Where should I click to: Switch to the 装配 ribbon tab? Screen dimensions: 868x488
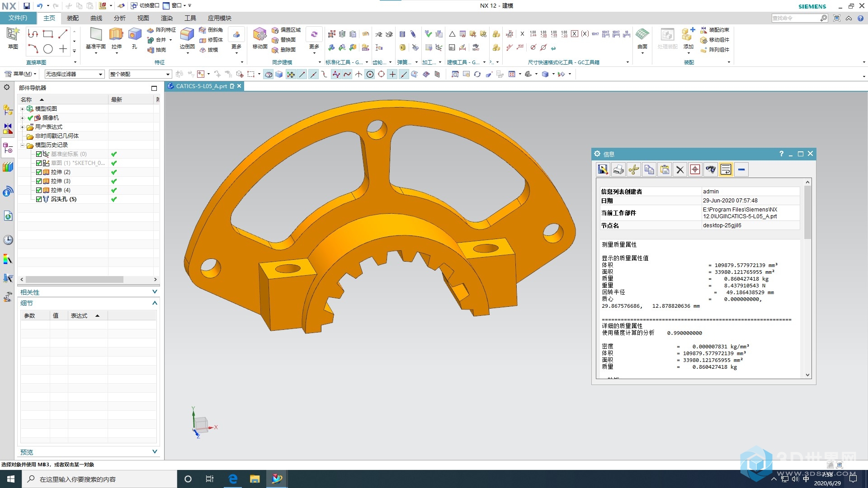click(x=73, y=18)
